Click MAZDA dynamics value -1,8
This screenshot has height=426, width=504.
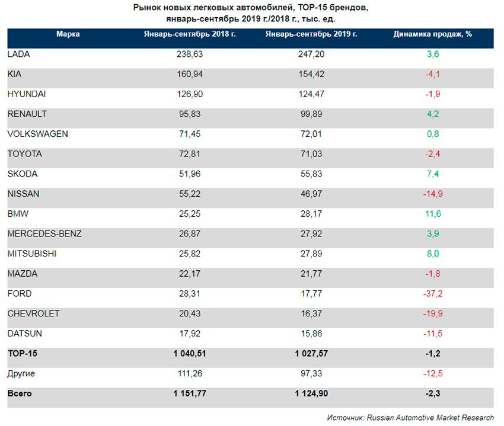coord(433,273)
